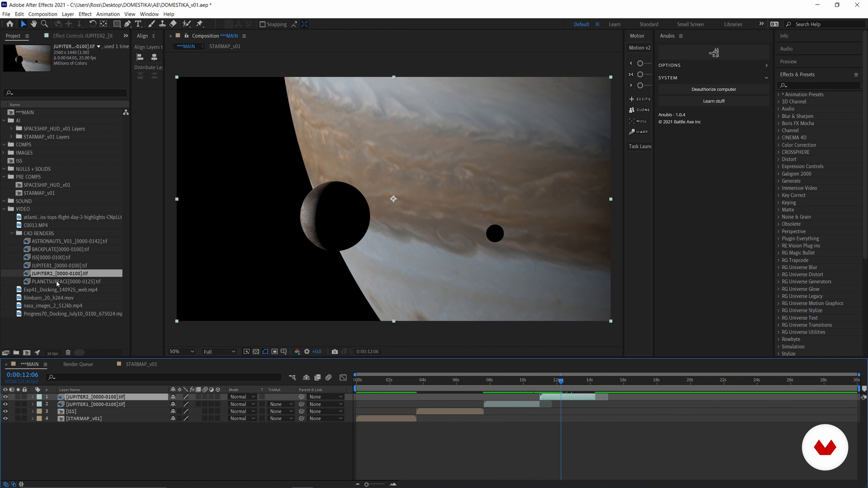Image resolution: width=868 pixels, height=488 pixels.
Task: Select the Puppet Pin tool
Action: pos(200,24)
